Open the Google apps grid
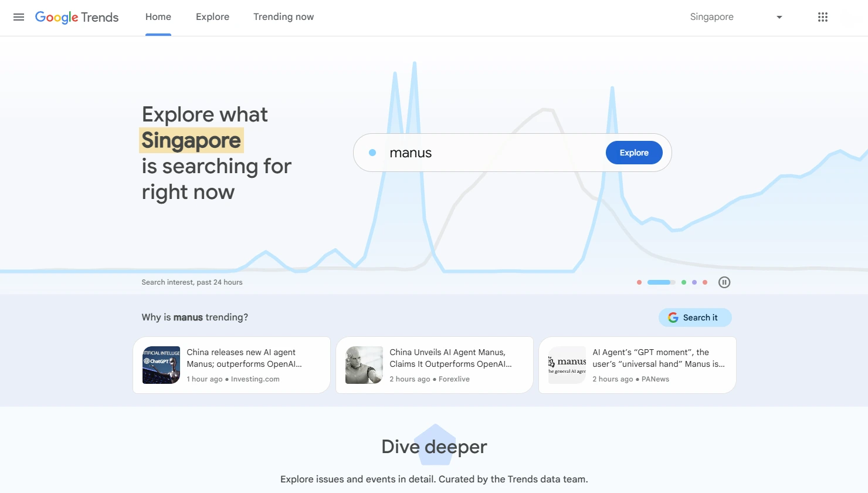This screenshot has height=493, width=868. click(823, 17)
